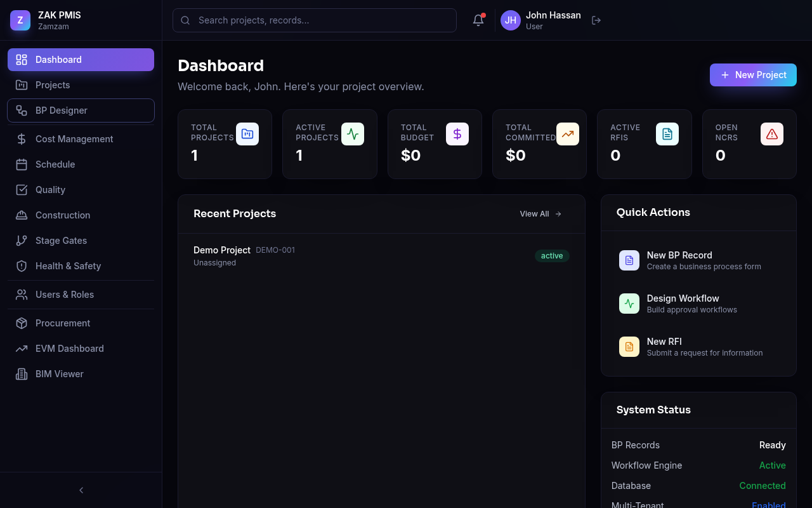Viewport: 812px width, 508px height.
Task: Click the Active RFIs document icon
Action: point(667,134)
